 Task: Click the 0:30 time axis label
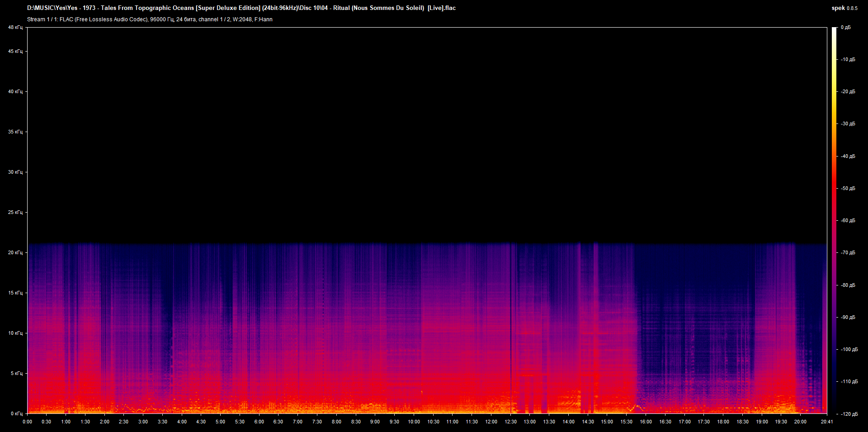(x=47, y=422)
